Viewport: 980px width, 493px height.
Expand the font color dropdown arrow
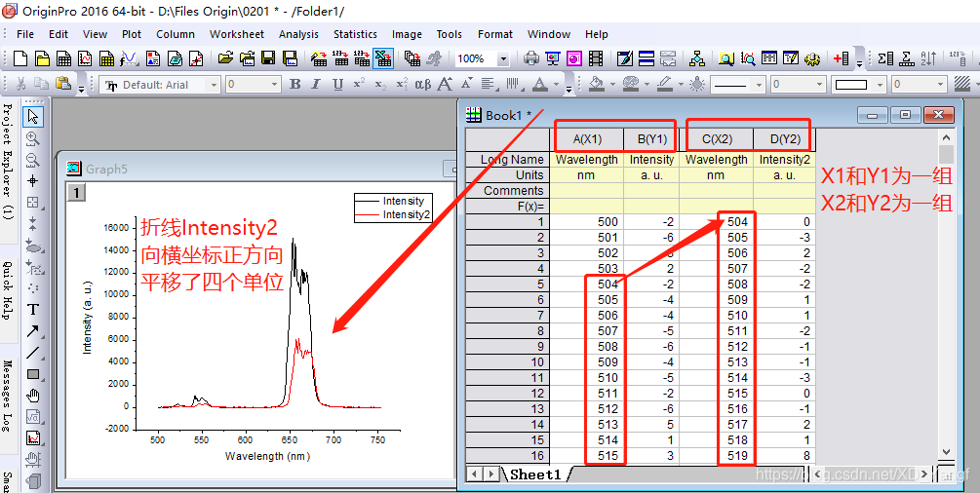point(555,85)
